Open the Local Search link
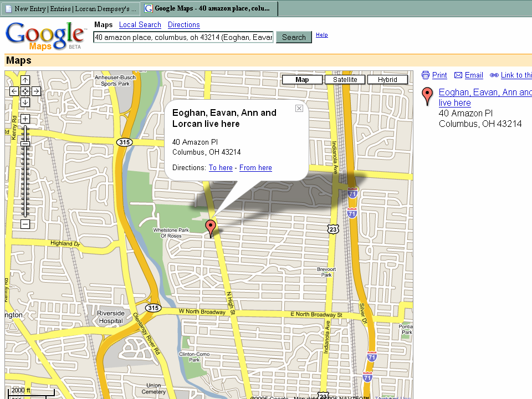532x399 pixels. [x=140, y=25]
